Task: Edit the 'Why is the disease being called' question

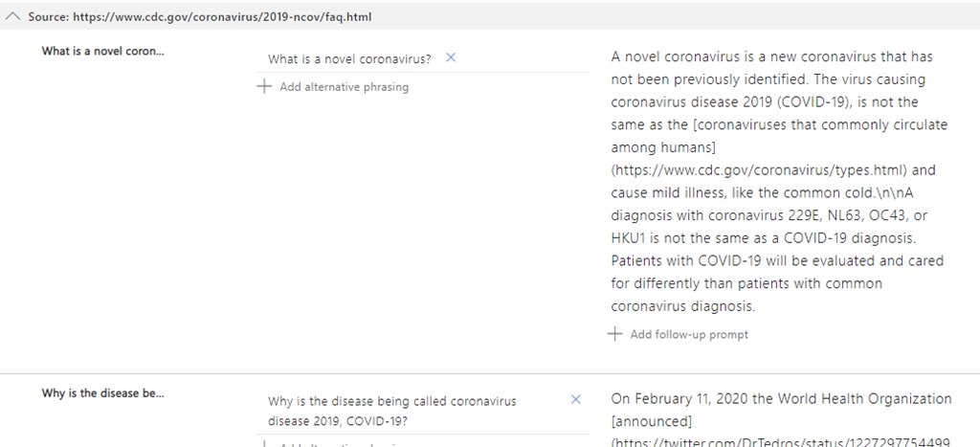Action: tap(391, 411)
